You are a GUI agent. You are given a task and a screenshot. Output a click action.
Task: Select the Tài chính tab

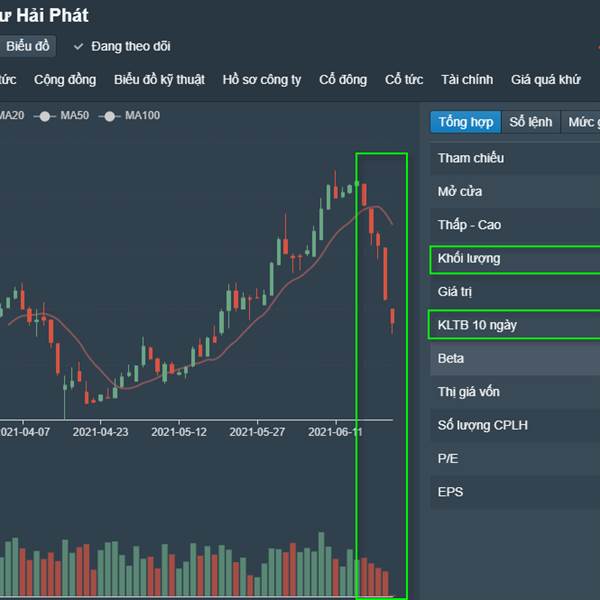point(466,80)
